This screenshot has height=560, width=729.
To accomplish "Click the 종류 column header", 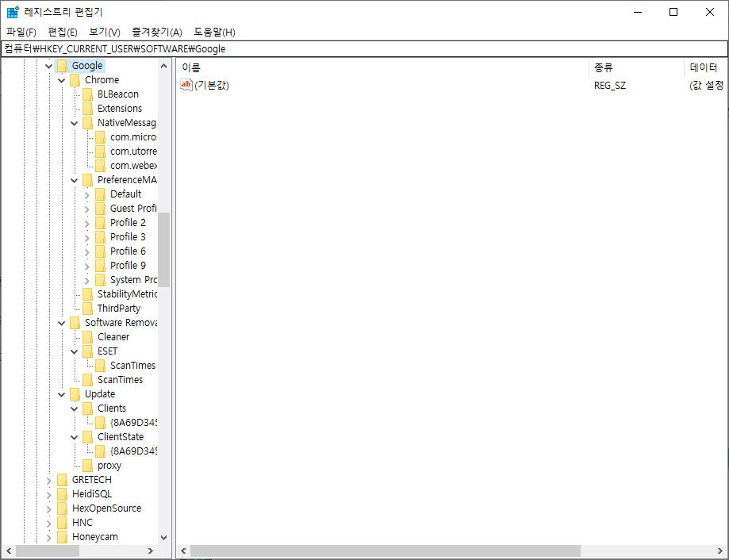I will 636,68.
